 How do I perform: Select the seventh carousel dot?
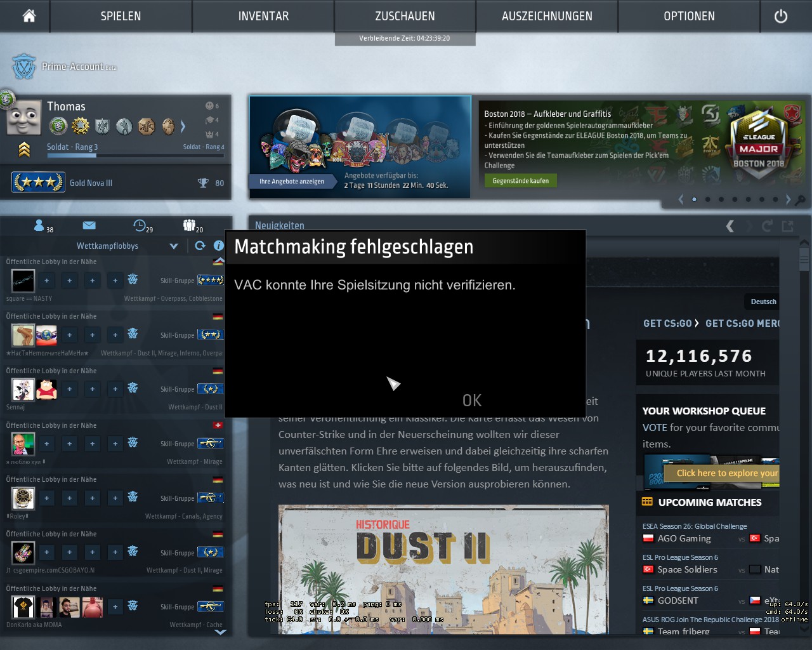tap(775, 199)
